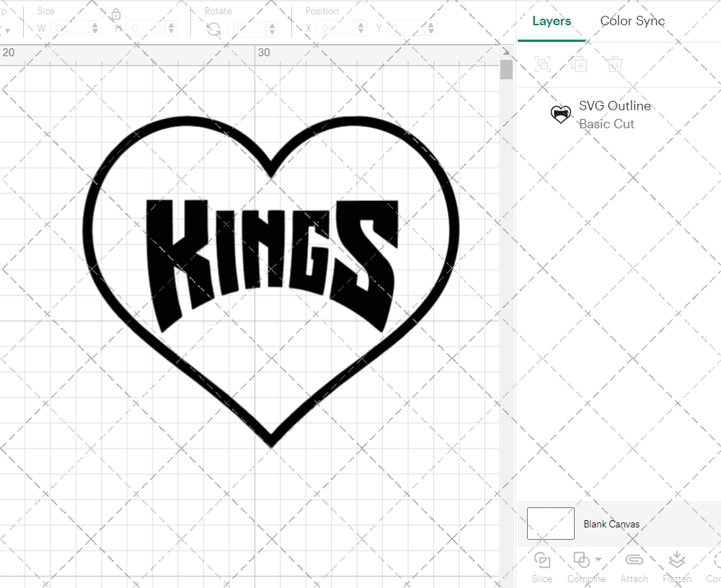
Task: Click the canvas vertical scrollbar thumb
Action: [x=506, y=69]
